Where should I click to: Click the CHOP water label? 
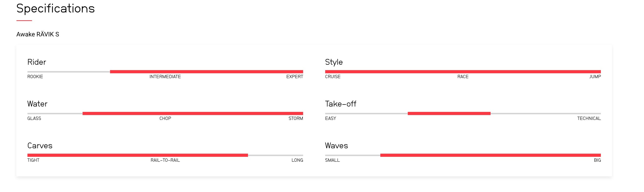pyautogui.click(x=165, y=118)
